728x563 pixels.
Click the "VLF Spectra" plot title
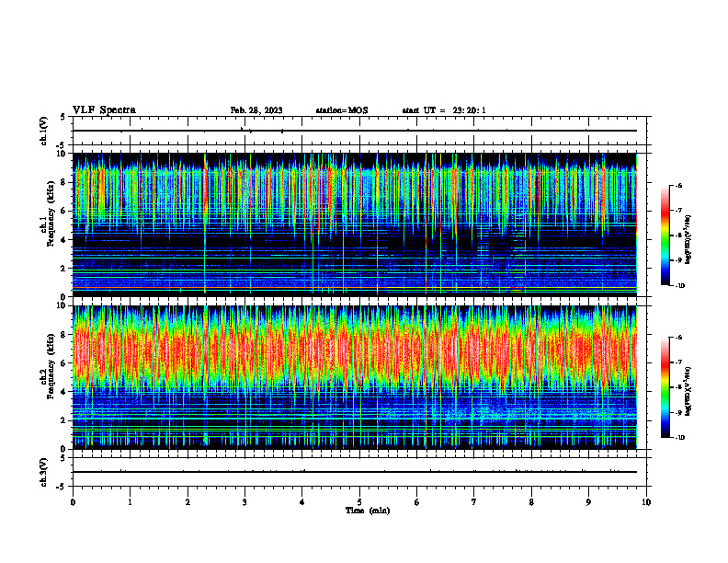coord(104,110)
